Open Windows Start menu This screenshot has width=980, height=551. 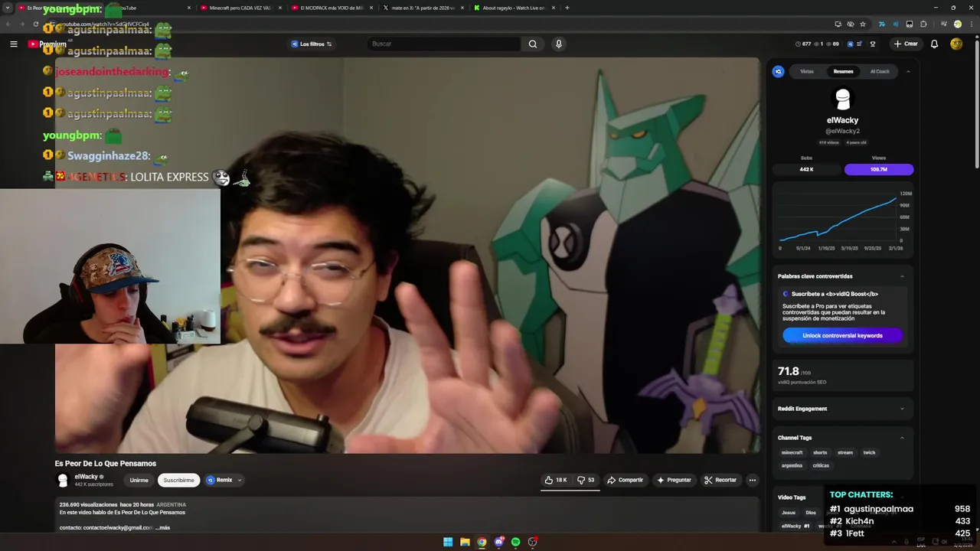coord(448,542)
